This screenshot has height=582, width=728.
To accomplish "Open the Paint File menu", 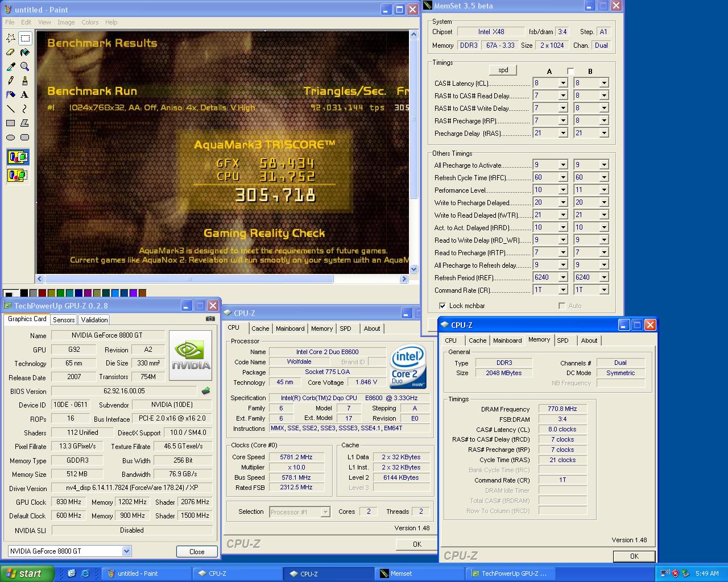I will [10, 22].
